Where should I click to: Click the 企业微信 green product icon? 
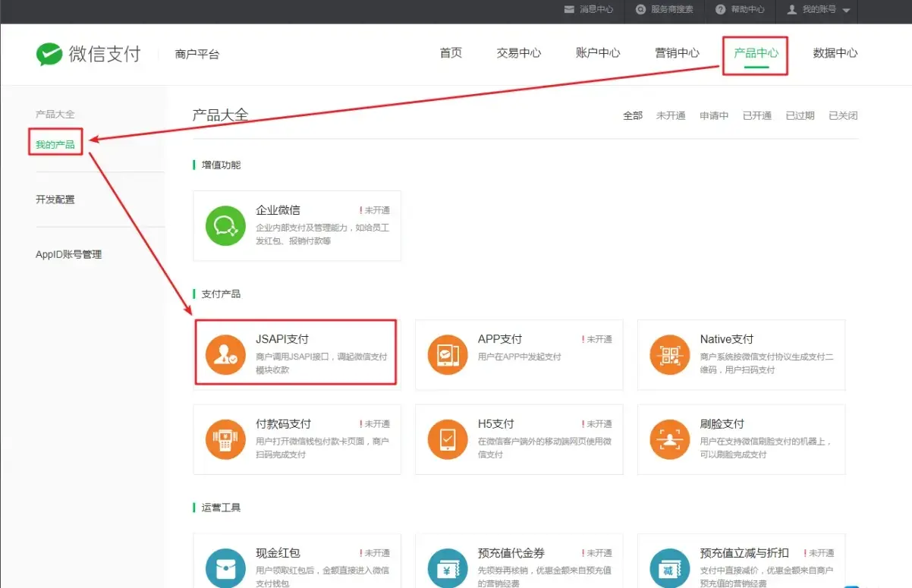pos(225,225)
